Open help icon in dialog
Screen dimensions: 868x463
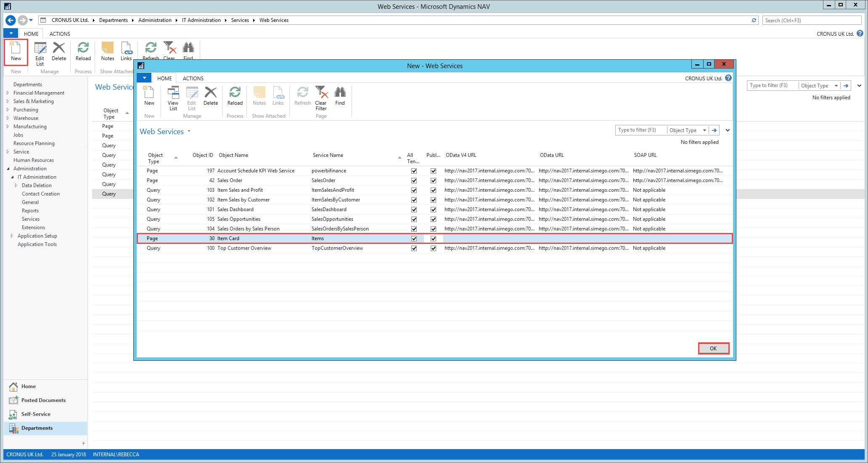click(728, 78)
